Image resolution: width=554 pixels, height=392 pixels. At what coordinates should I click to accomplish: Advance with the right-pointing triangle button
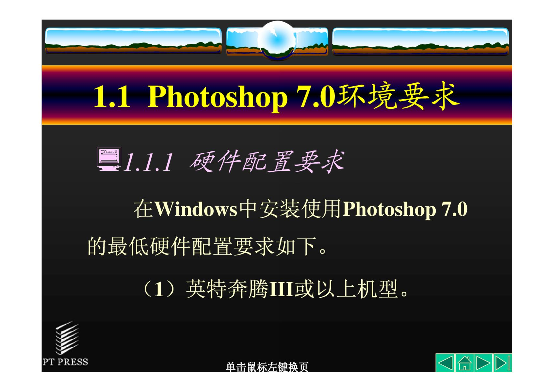[483, 363]
